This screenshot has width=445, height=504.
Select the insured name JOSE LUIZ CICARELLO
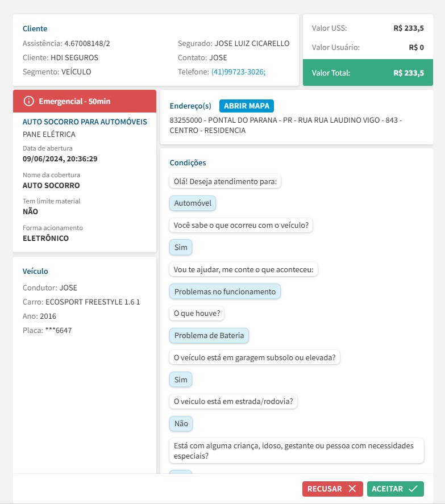click(x=252, y=43)
